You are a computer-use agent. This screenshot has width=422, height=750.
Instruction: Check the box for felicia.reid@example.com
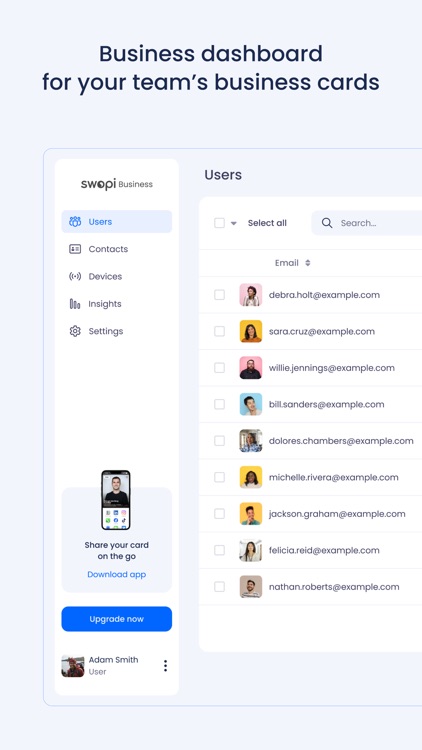[219, 550]
